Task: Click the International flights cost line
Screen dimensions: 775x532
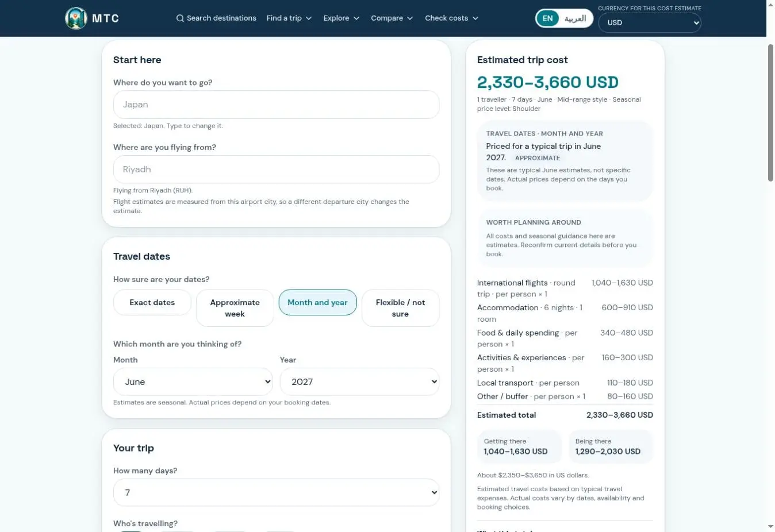Action: coord(565,288)
